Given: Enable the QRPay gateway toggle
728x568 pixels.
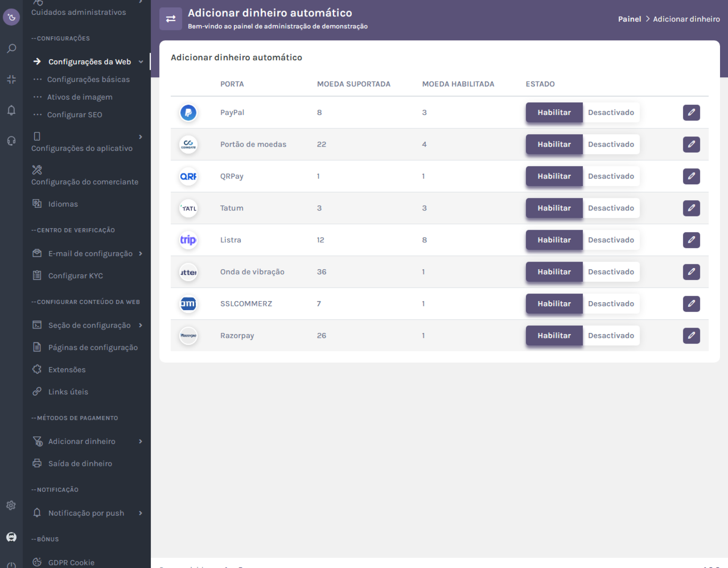Looking at the screenshot, I should [x=554, y=176].
